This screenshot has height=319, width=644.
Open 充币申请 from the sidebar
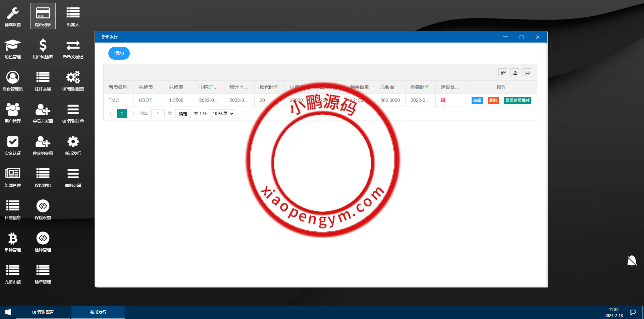[x=12, y=273]
